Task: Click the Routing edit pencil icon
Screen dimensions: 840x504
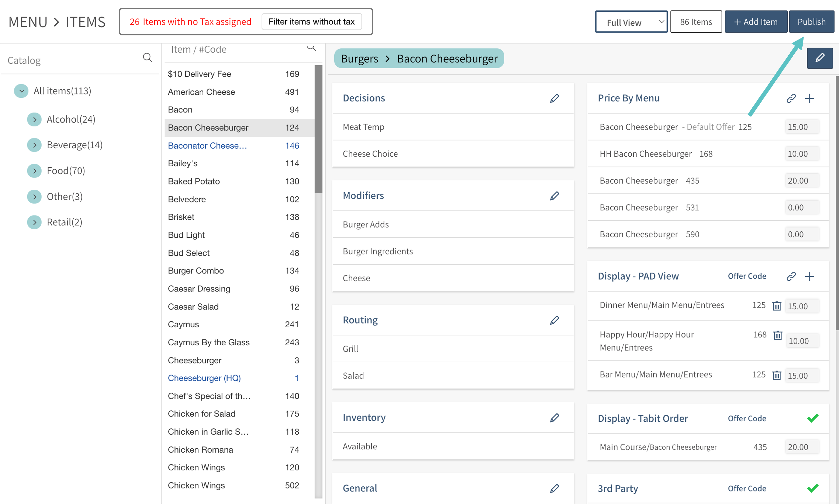Action: pos(554,320)
